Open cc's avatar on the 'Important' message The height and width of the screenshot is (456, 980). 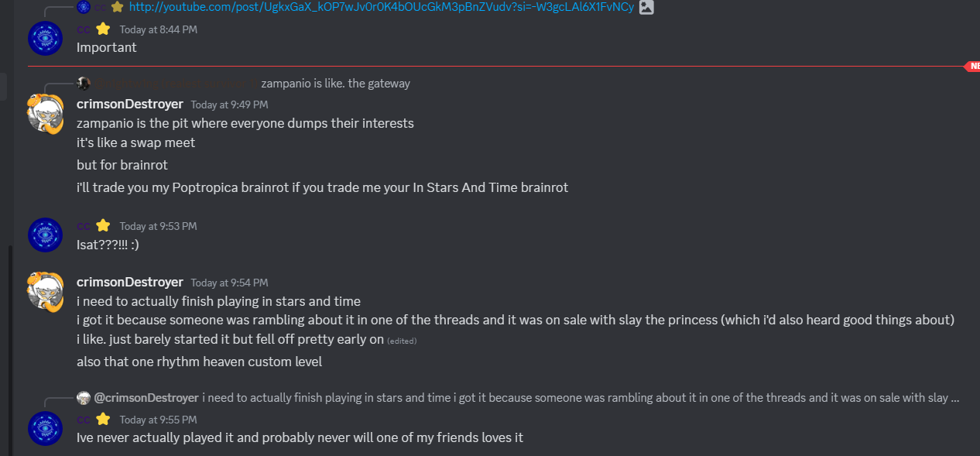(x=45, y=38)
